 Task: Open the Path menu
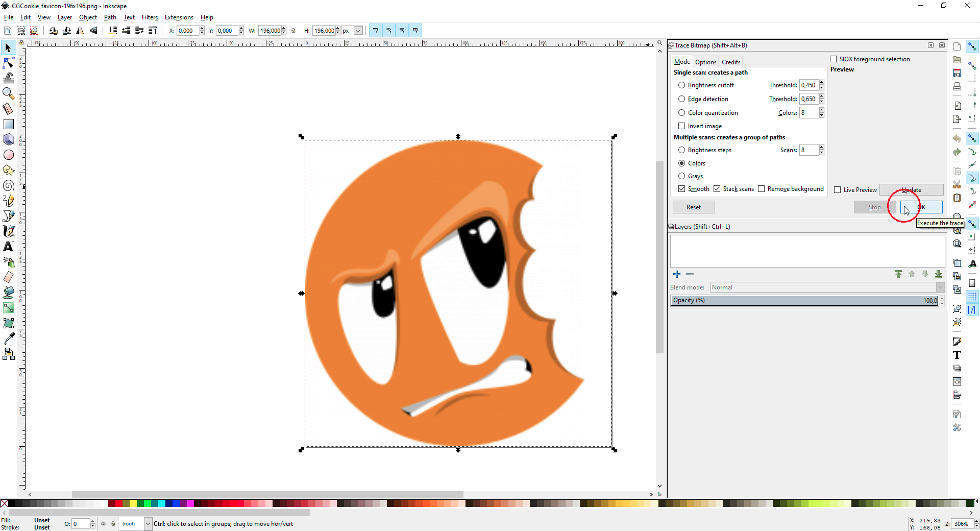(110, 17)
